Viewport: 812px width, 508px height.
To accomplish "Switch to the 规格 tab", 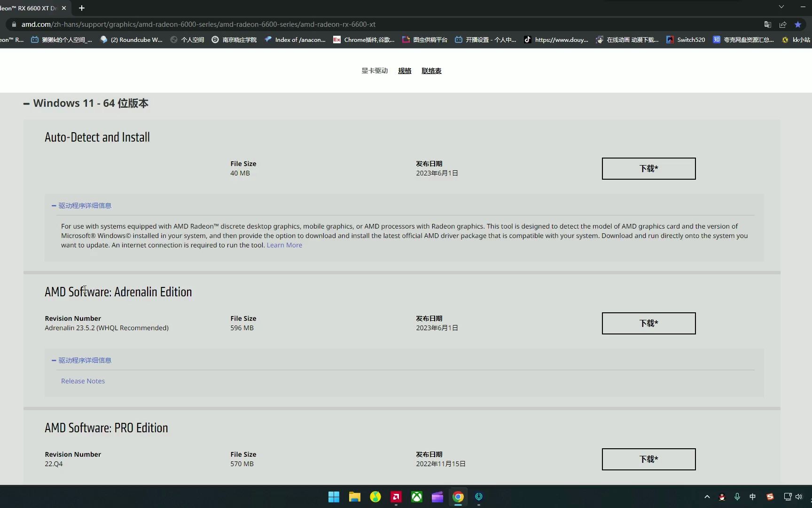I will (x=405, y=71).
